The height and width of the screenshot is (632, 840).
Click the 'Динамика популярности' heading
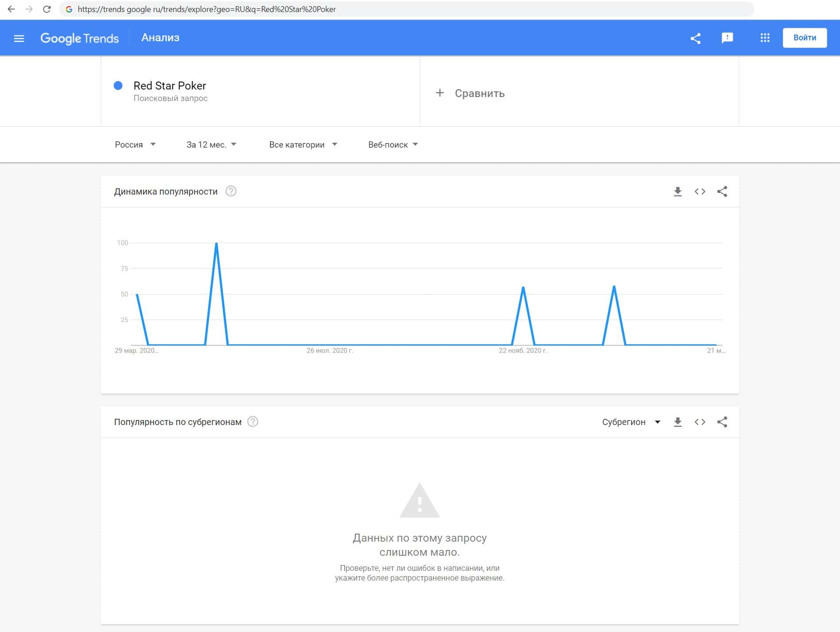click(166, 191)
